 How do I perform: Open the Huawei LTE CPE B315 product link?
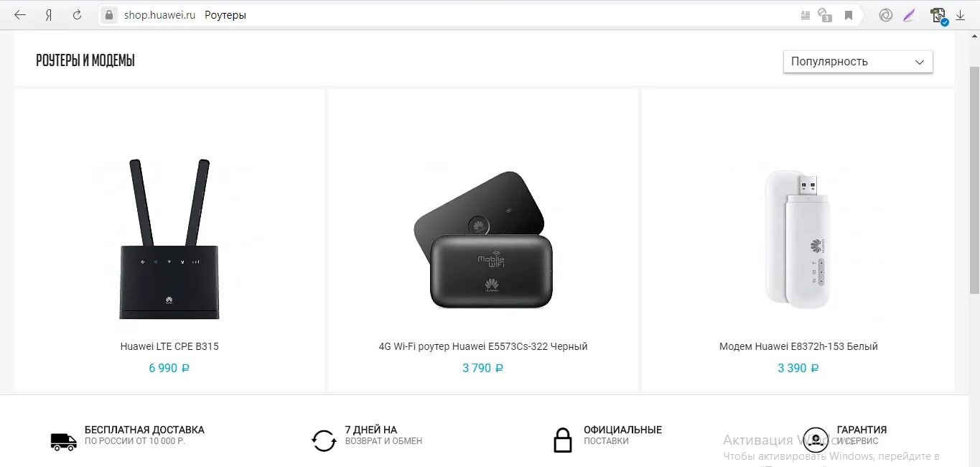169,346
